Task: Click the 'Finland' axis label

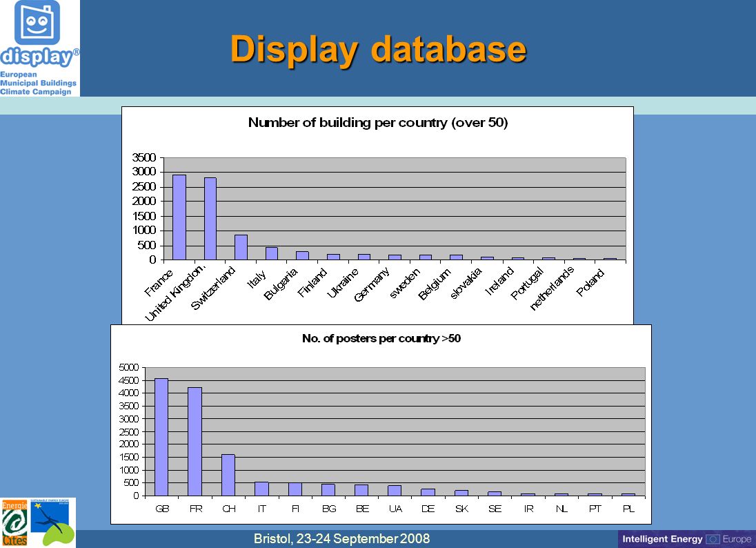Action: click(312, 282)
